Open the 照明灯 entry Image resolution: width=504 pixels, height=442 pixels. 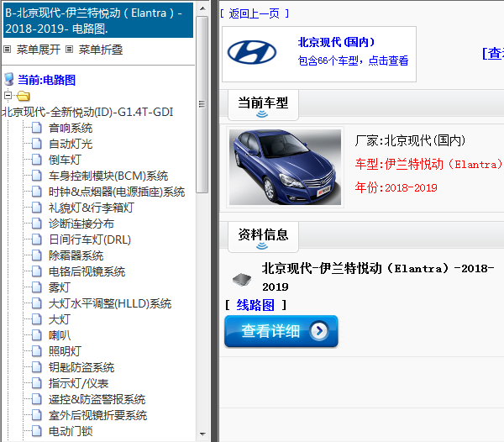pyautogui.click(x=65, y=351)
